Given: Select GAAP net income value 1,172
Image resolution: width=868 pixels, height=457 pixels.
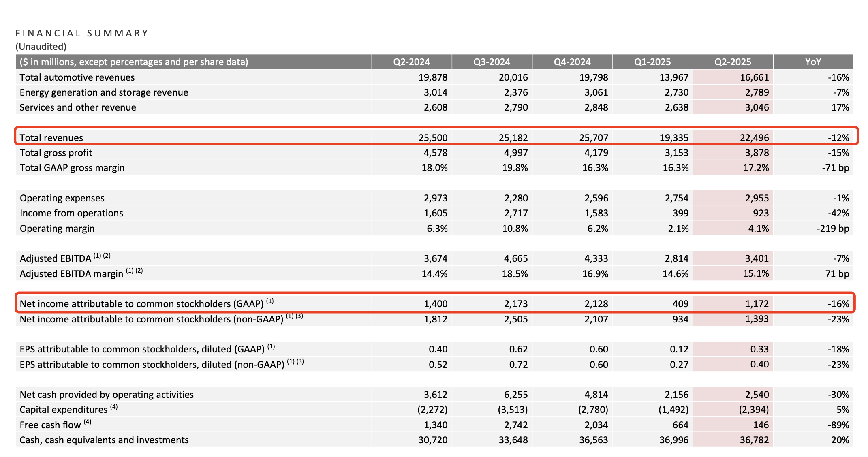Looking at the screenshot, I should coord(757,304).
